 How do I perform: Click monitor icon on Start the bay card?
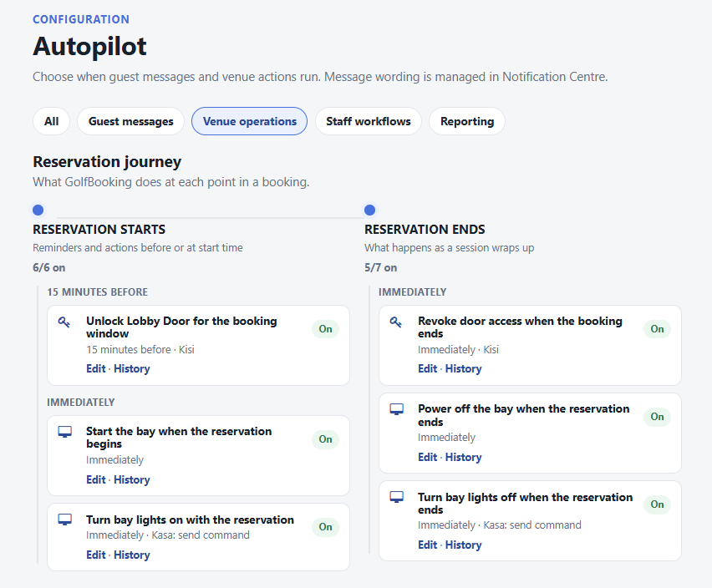coord(64,432)
